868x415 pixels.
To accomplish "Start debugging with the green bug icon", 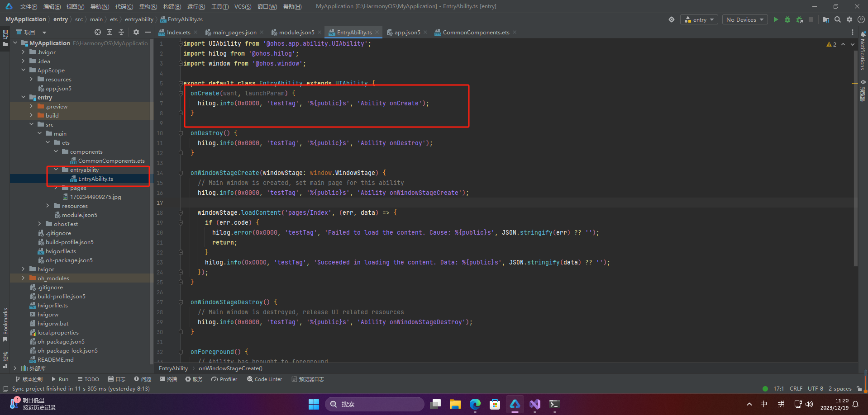I will [x=787, y=19].
